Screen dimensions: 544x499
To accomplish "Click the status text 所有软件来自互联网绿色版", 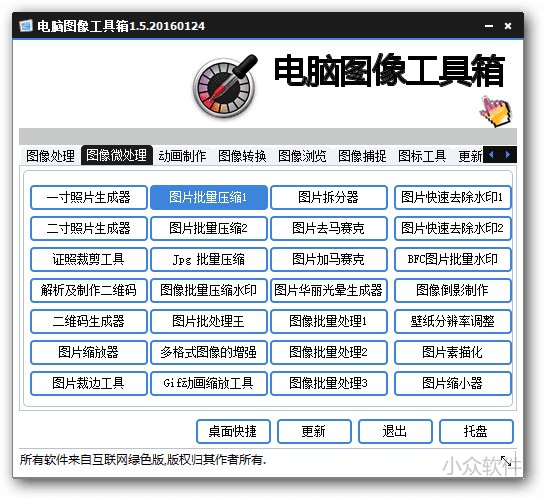I will point(92,459).
